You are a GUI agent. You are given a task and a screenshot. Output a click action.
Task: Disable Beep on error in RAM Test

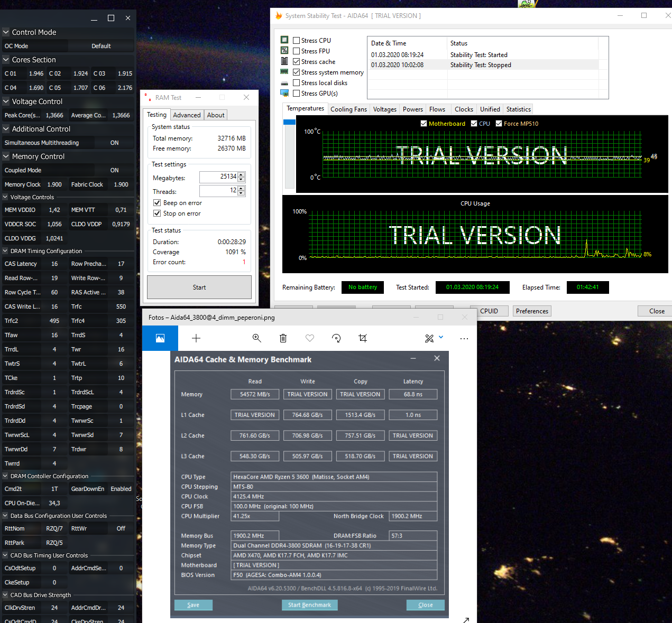[157, 203]
